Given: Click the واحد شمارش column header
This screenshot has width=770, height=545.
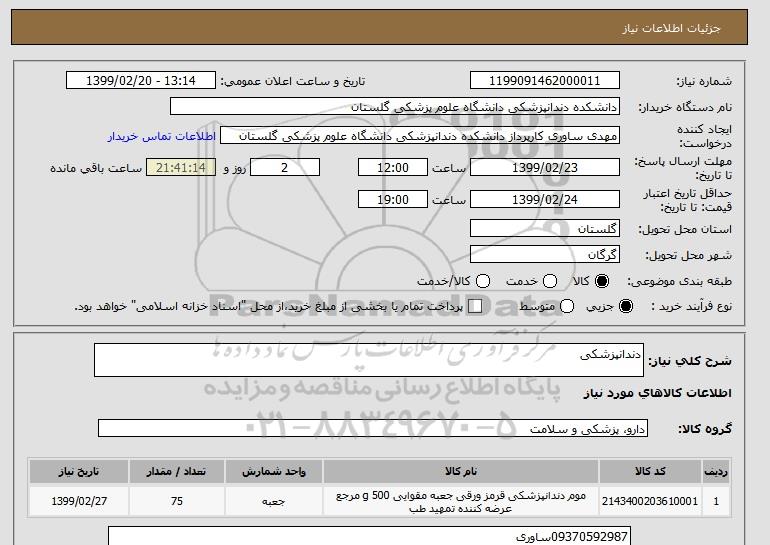Looking at the screenshot, I should pos(274,471).
